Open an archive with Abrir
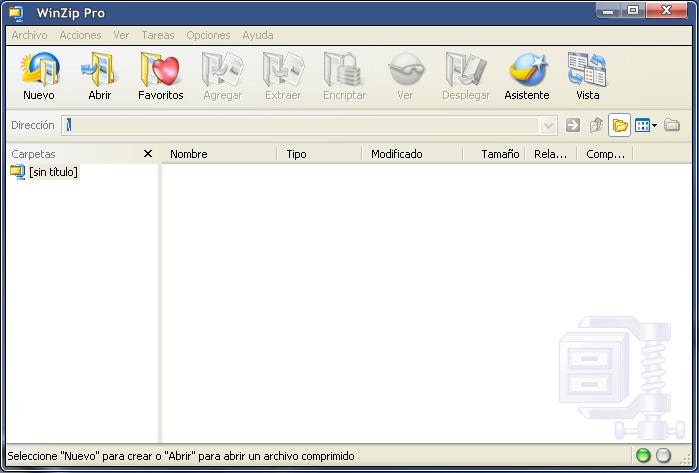This screenshot has width=699, height=473. tap(99, 76)
